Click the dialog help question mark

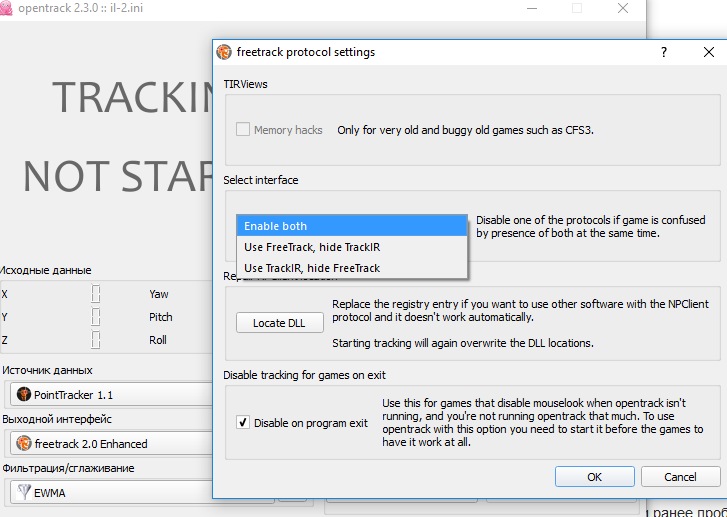[x=664, y=52]
